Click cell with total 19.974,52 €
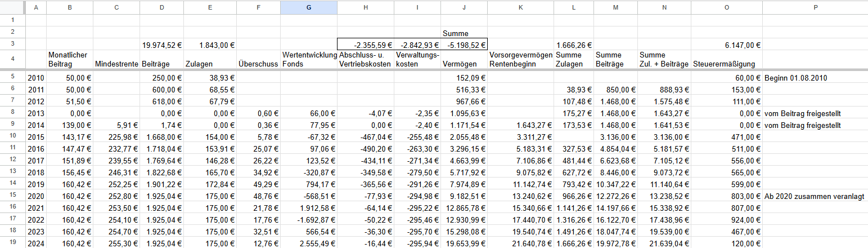Viewport: 868px width, 248px height. coord(163,45)
